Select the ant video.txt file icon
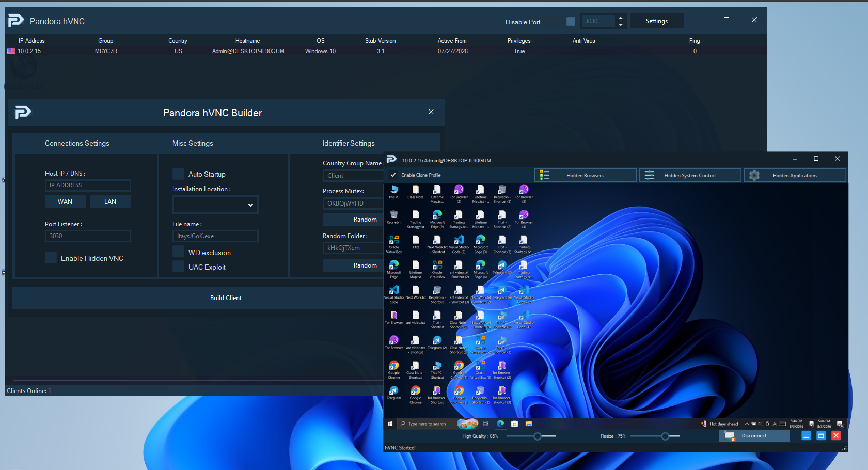868x470 pixels. pos(416,318)
